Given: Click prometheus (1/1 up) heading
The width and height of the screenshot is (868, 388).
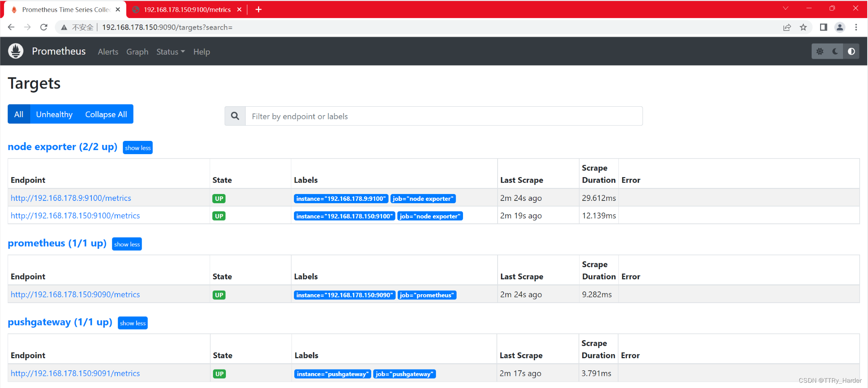Looking at the screenshot, I should tap(57, 243).
